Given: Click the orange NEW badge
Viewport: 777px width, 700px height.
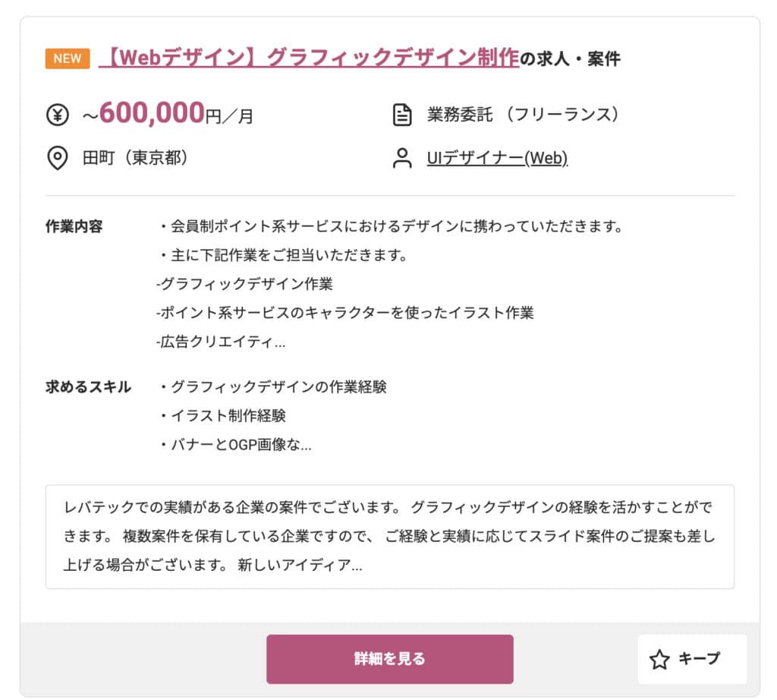Looking at the screenshot, I should [68, 58].
